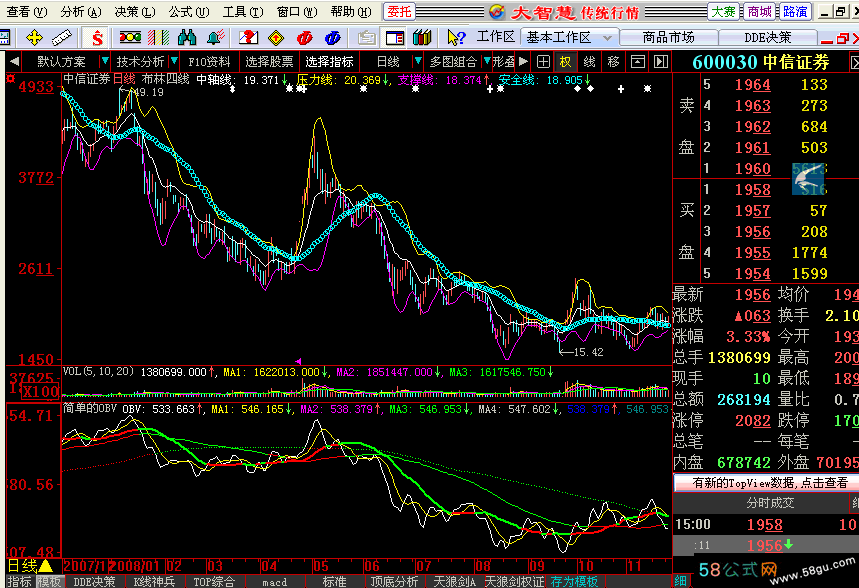
Task: Click the 600030 中信证券 stock title
Action: click(760, 62)
